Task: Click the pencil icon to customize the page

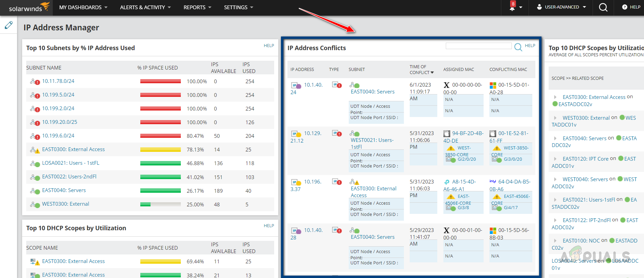Action: (9, 25)
